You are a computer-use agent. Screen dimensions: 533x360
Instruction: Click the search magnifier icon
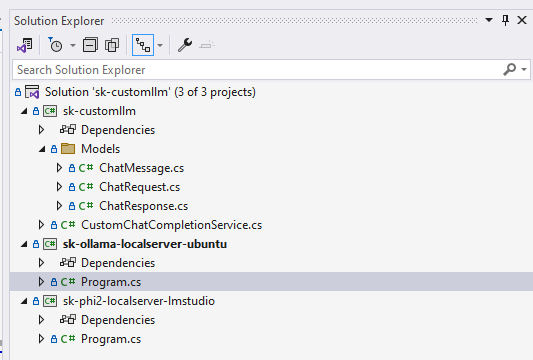click(x=510, y=70)
